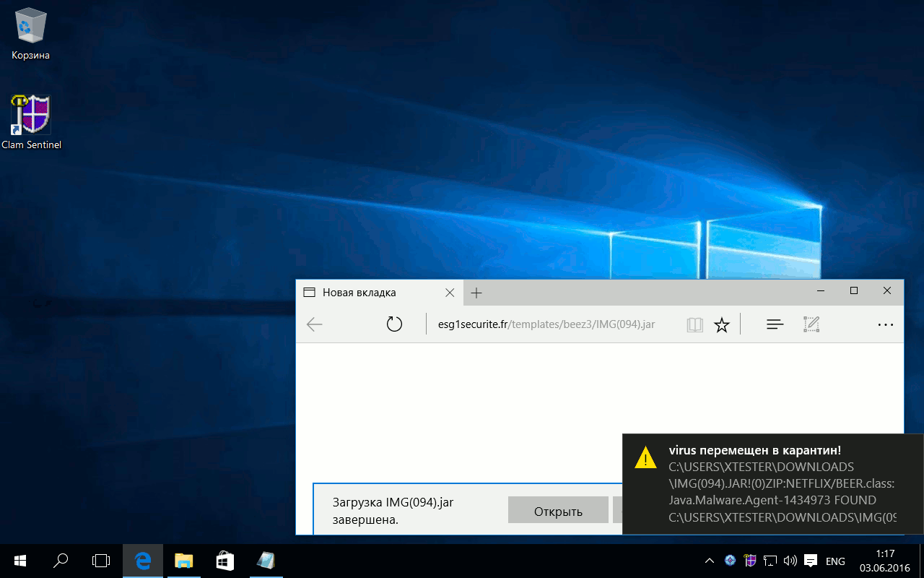The height and width of the screenshot is (578, 924).
Task: Open a new tab with plus button
Action: pyautogui.click(x=476, y=293)
